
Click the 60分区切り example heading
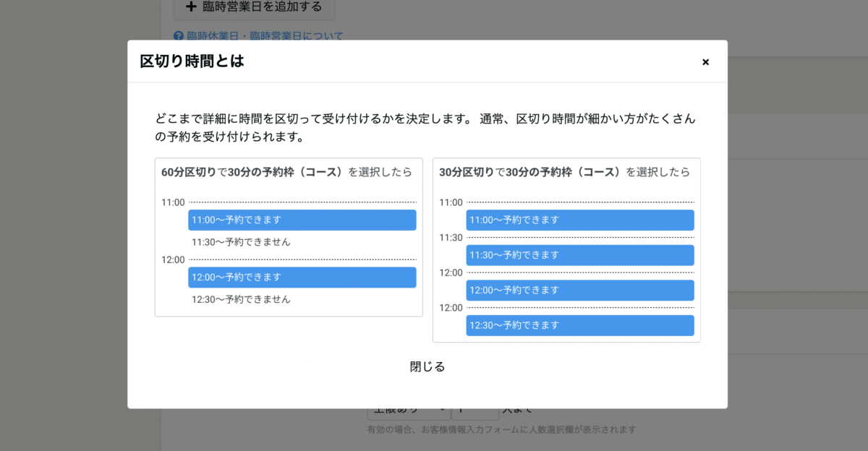[286, 172]
